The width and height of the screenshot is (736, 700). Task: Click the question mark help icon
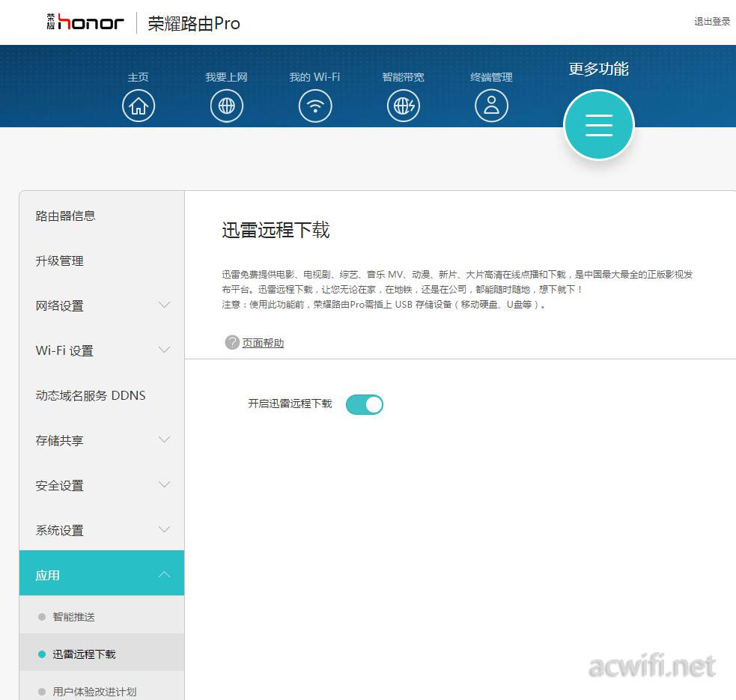coord(232,343)
